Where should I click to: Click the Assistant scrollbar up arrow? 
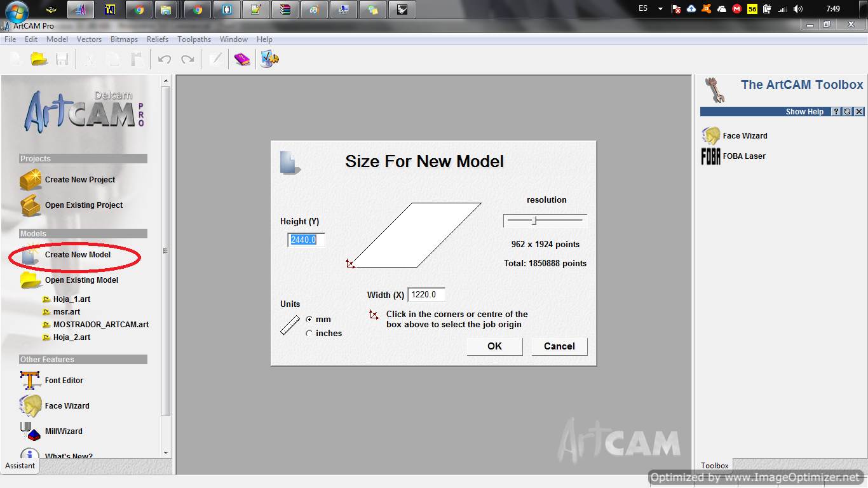coord(166,81)
